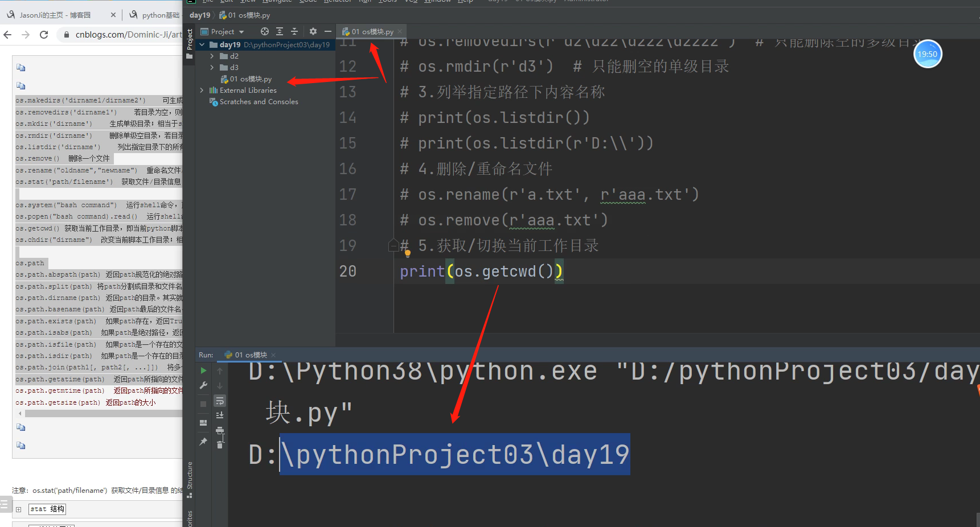Click second copy-code icon above os.makedirs

click(x=21, y=86)
